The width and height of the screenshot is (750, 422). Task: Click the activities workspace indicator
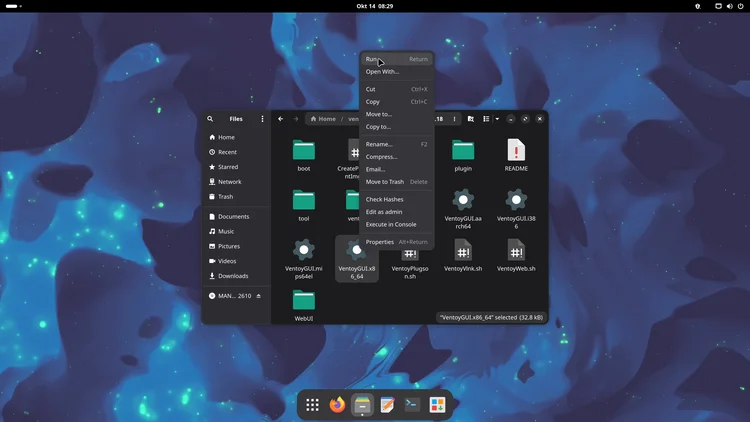pos(13,6)
